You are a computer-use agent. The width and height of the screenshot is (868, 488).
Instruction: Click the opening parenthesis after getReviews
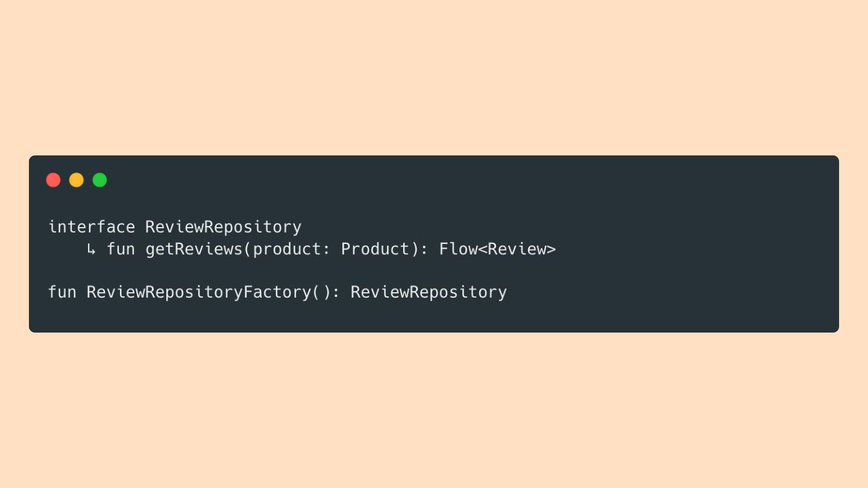pos(248,249)
